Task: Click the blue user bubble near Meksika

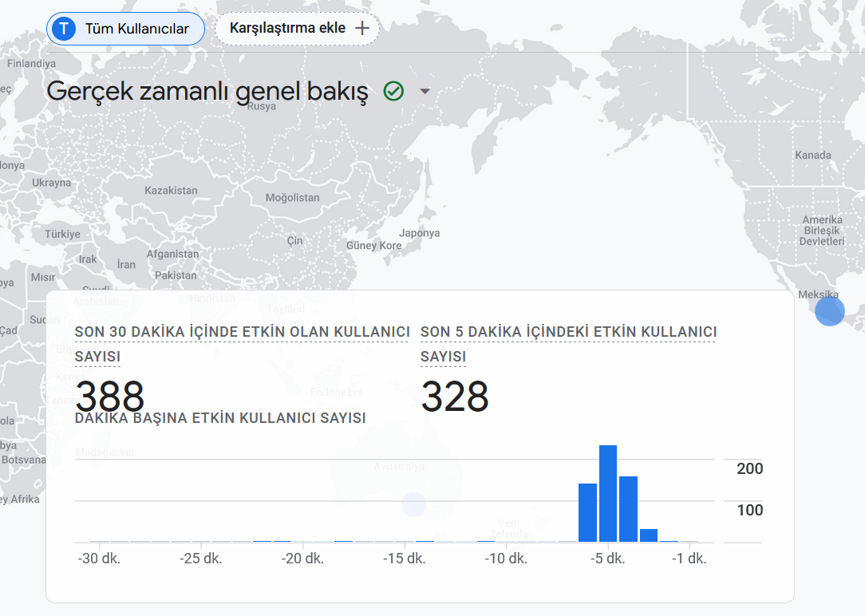Action: tap(830, 311)
